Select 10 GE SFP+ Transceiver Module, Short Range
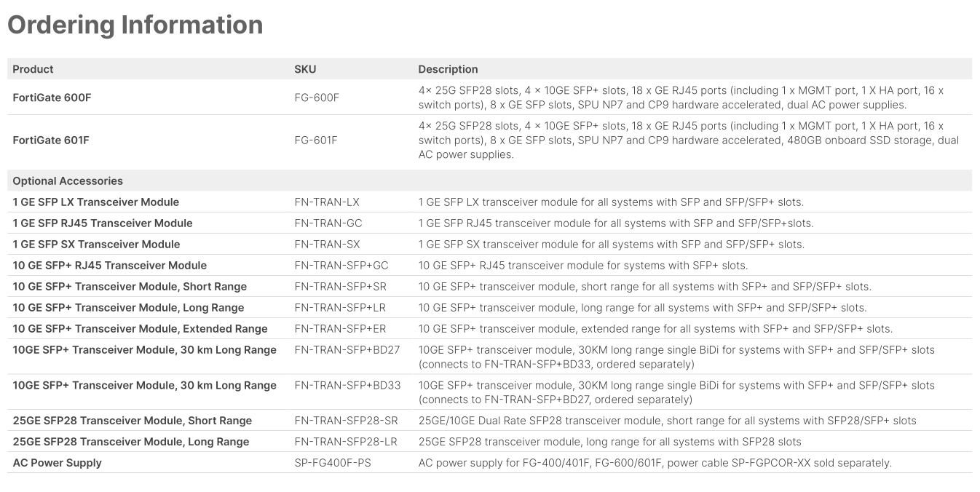The image size is (980, 492). [x=130, y=286]
